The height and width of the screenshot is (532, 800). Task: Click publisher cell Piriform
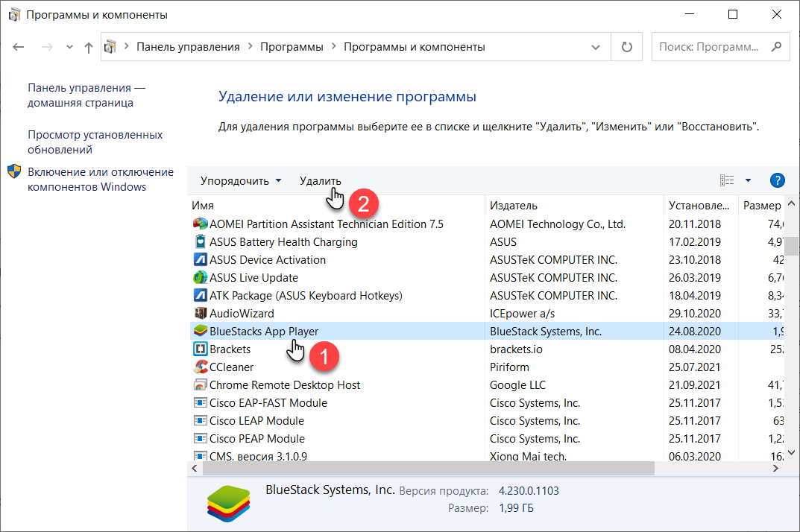509,367
